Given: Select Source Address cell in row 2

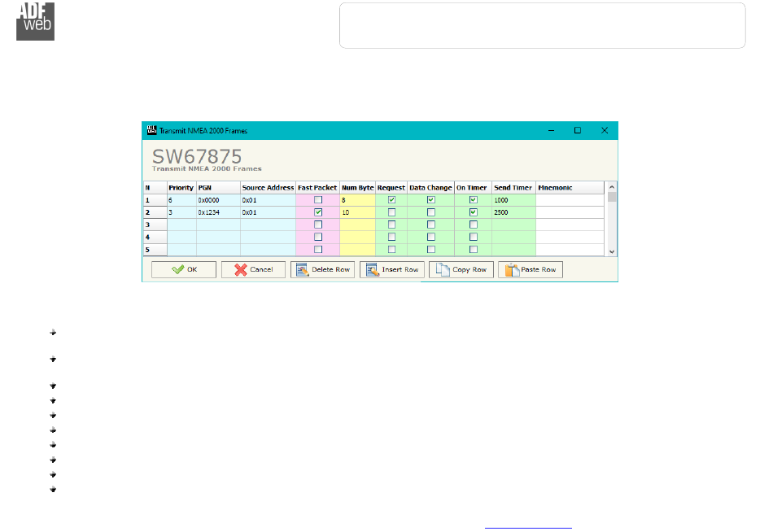Looking at the screenshot, I should (x=269, y=212).
